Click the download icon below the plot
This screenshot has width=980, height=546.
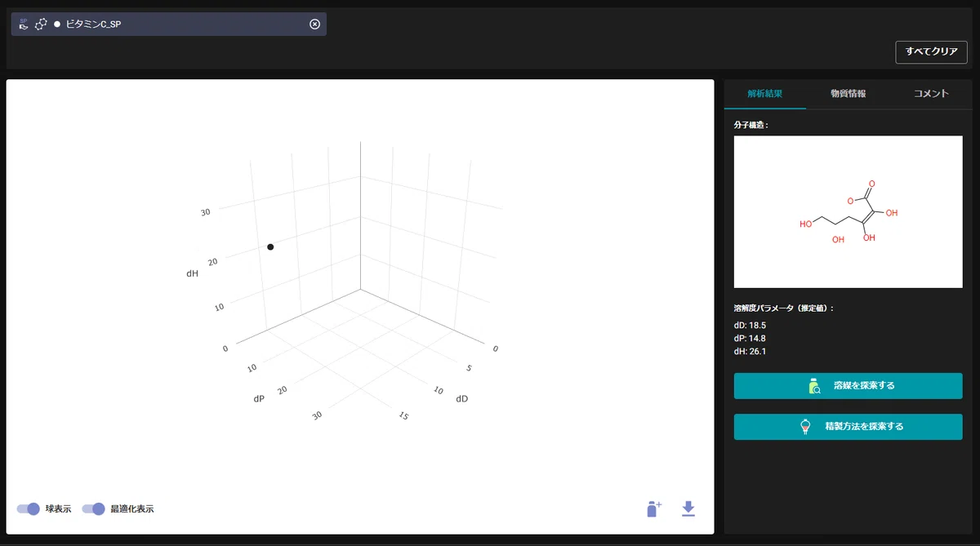click(x=688, y=508)
